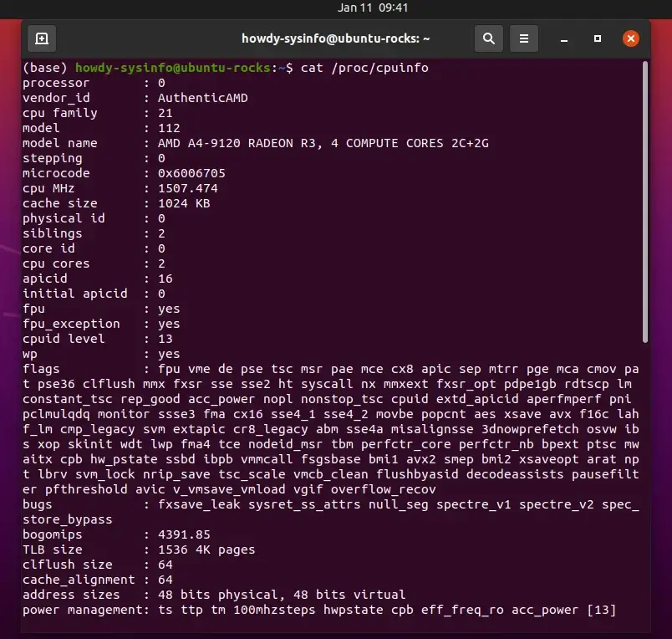Open the terminal hamburger menu
Image resolution: width=672 pixels, height=639 pixels.
point(524,38)
